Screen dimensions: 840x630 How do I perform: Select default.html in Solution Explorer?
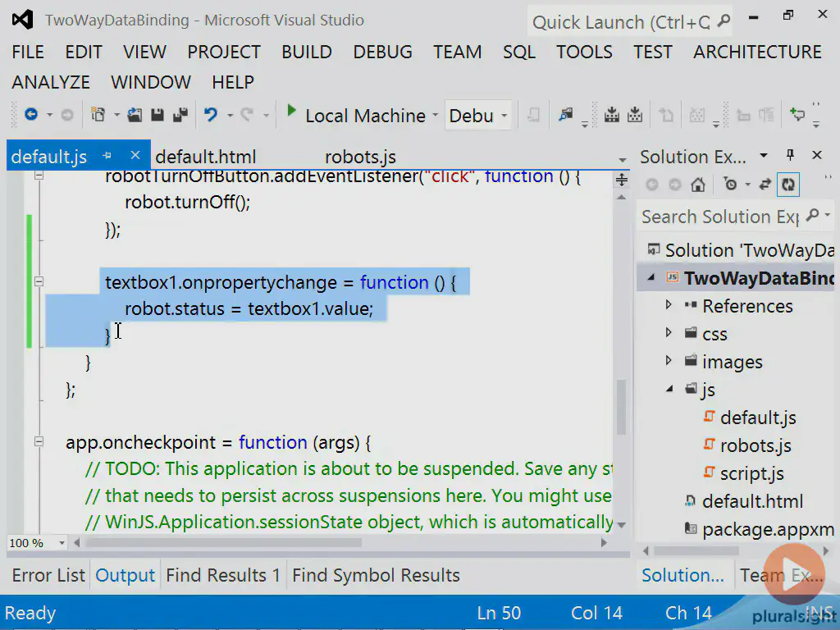pos(753,501)
